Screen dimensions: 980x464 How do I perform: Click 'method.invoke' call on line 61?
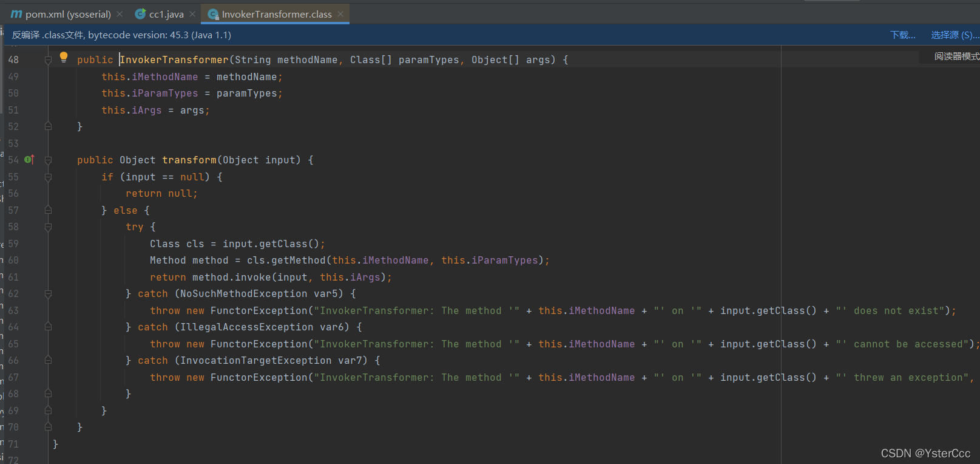232,277
